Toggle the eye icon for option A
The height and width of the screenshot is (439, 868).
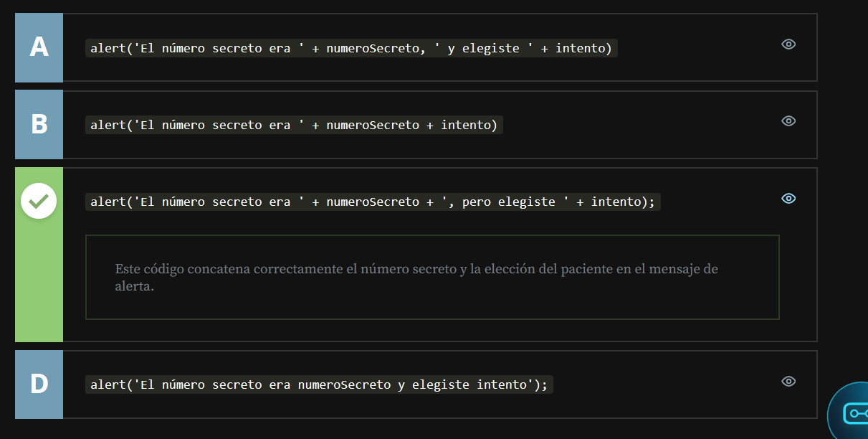point(788,44)
